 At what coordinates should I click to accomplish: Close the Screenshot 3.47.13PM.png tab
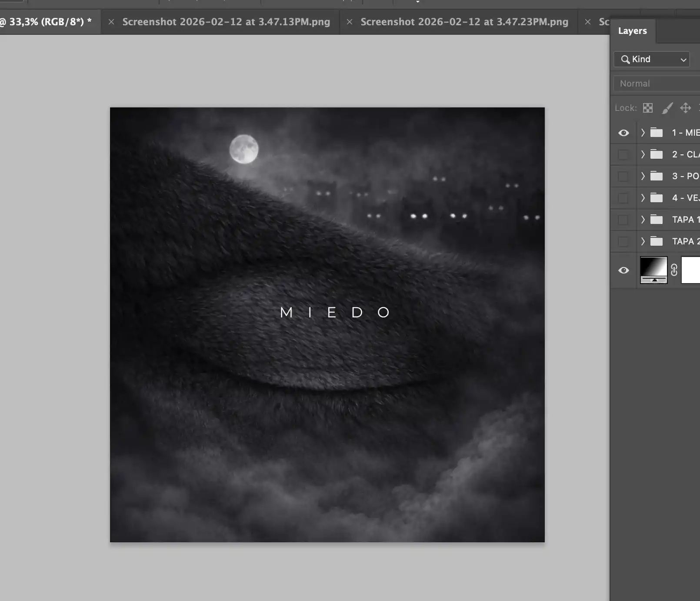point(111,22)
